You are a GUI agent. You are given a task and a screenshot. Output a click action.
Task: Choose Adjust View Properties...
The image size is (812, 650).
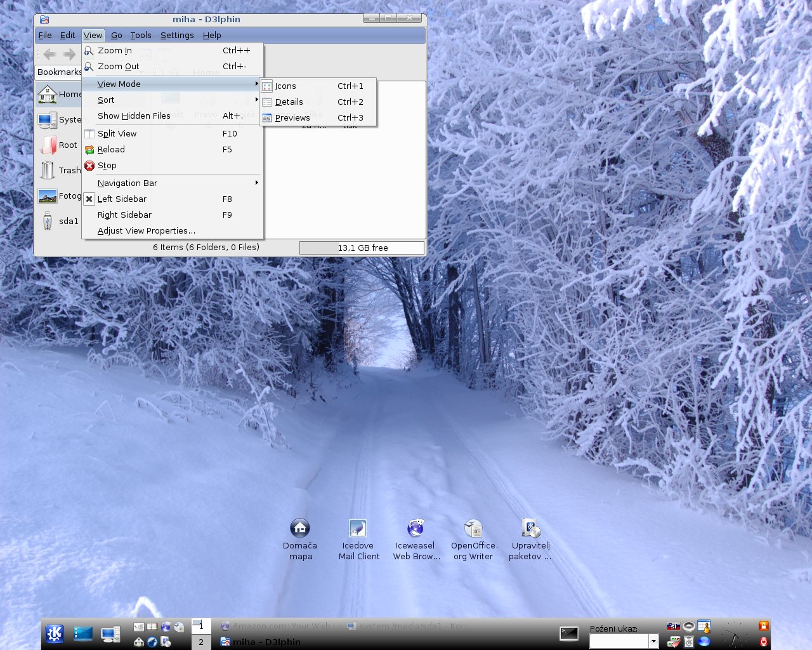pos(172,231)
